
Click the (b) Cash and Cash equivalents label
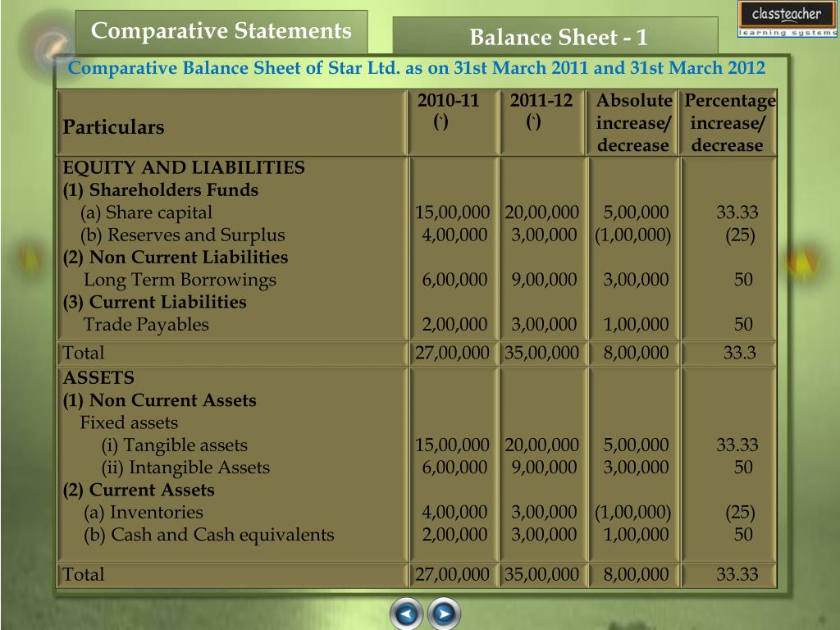click(209, 535)
